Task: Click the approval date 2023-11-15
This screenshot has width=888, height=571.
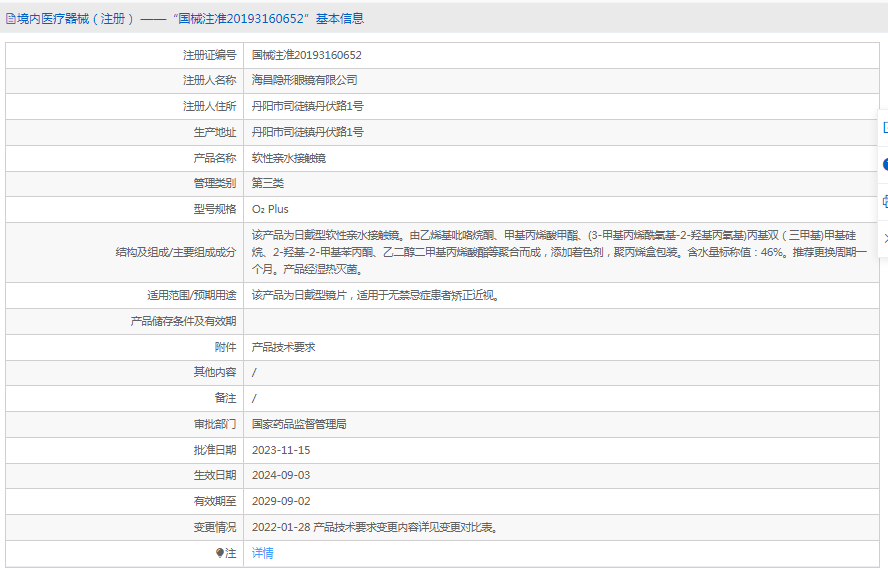Action: tap(281, 450)
